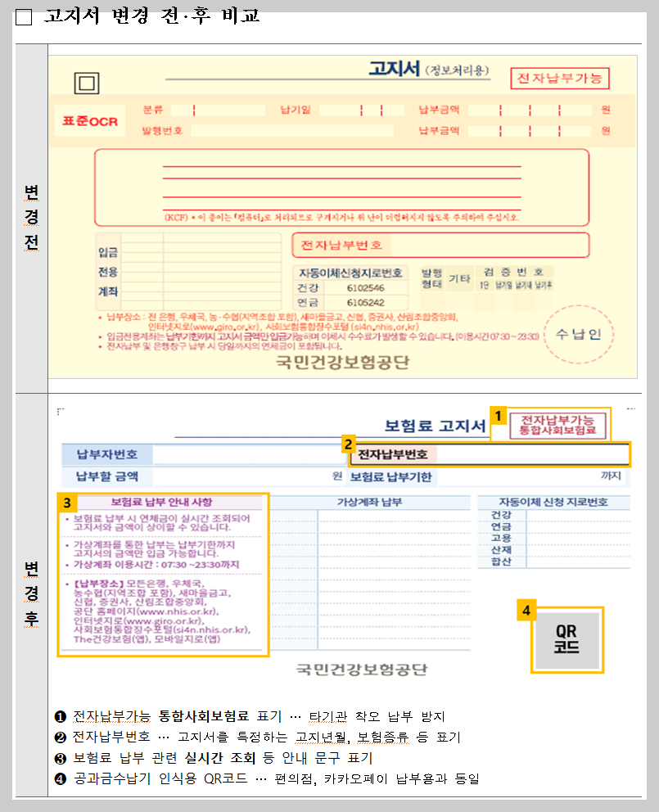Click the '고용' row label
This screenshot has height=812, width=659.
pos(501,538)
